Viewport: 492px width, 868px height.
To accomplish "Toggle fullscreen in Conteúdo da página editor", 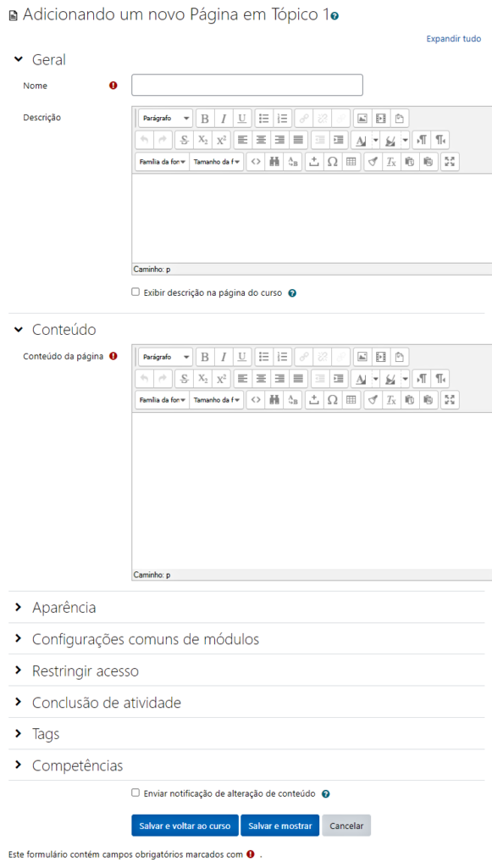I will pyautogui.click(x=450, y=400).
